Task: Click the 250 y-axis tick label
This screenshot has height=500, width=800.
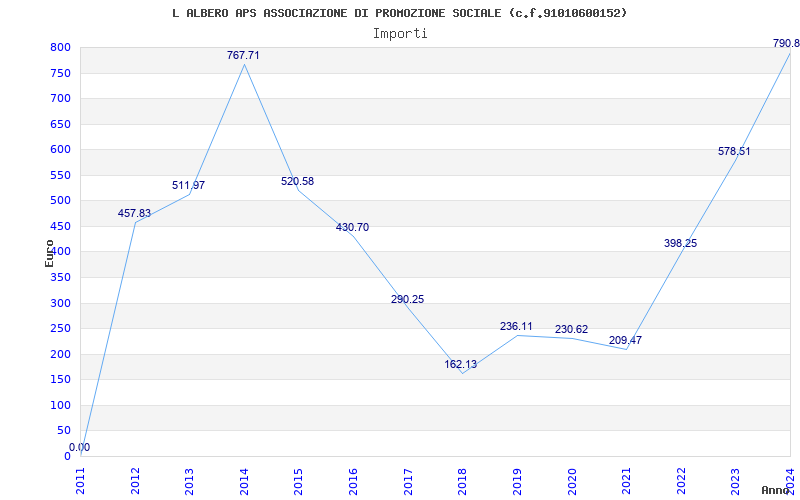Action: pyautogui.click(x=60, y=329)
